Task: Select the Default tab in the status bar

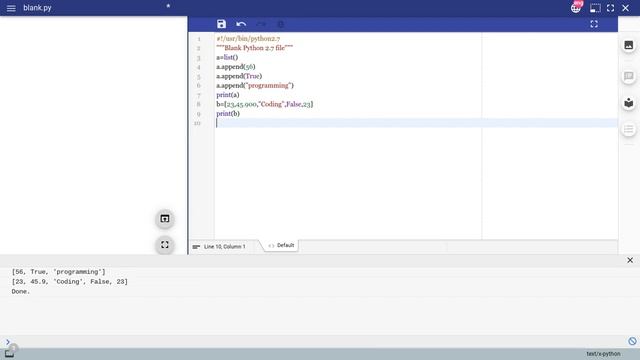Action: click(281, 245)
